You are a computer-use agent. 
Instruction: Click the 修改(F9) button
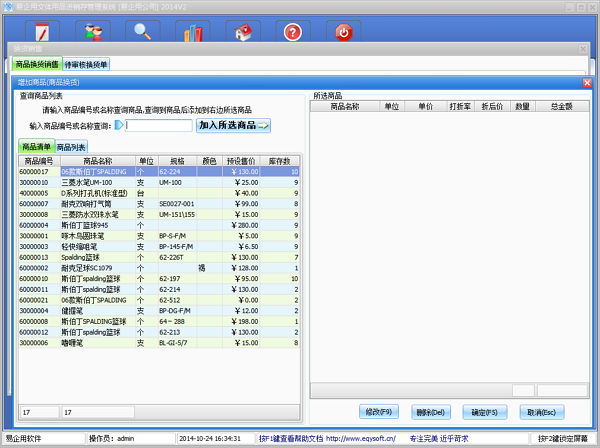tap(379, 412)
